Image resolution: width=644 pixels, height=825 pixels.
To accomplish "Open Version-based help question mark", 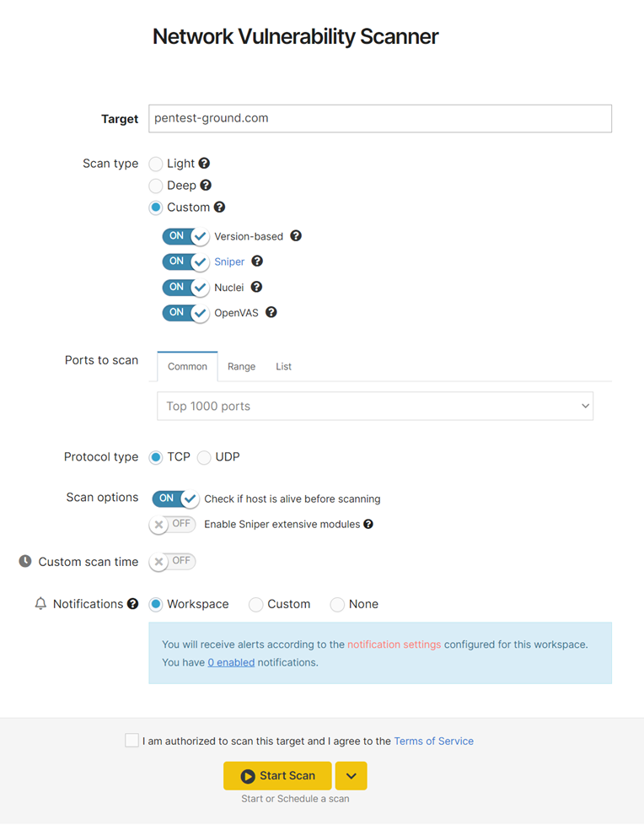I will [x=296, y=235].
